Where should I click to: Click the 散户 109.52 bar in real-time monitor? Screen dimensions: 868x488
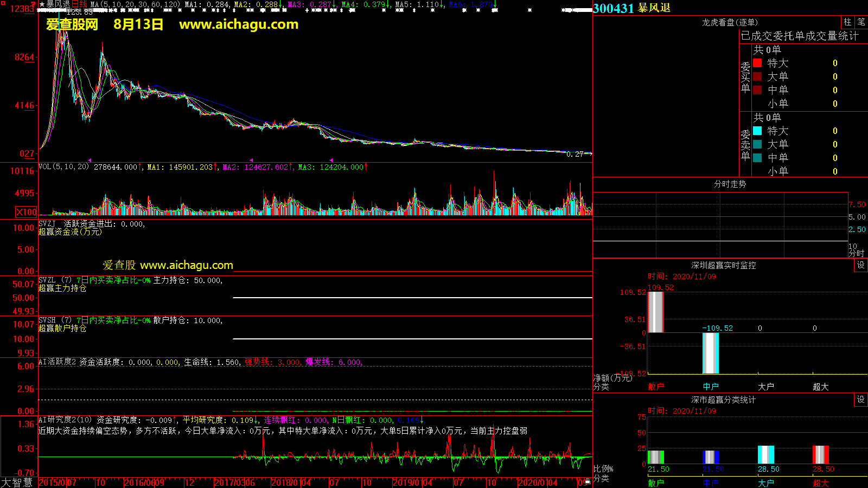coord(656,312)
